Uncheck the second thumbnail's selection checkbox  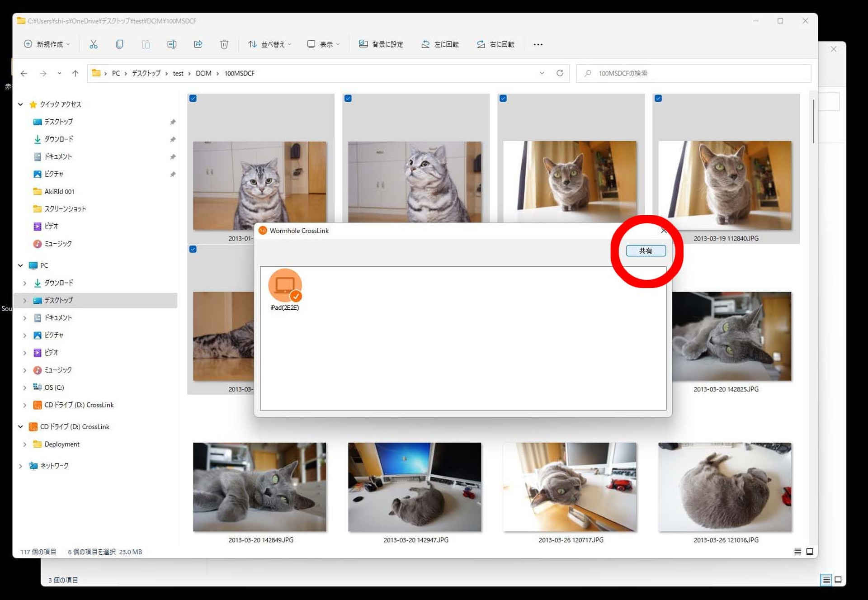(x=348, y=98)
